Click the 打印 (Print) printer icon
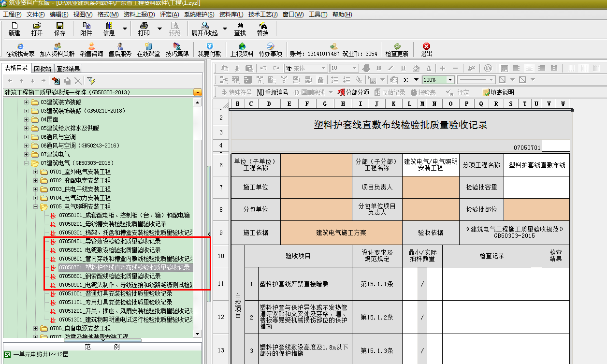Viewport: 607px width, 364px height. (x=144, y=29)
